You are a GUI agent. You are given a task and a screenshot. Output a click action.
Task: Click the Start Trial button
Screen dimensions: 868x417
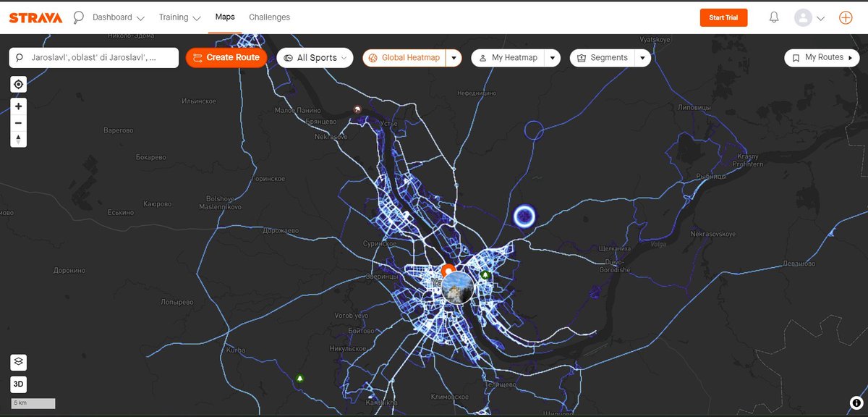tap(723, 17)
